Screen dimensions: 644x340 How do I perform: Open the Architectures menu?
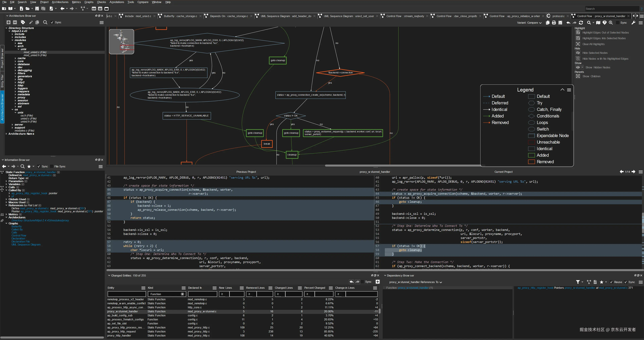coord(60,2)
